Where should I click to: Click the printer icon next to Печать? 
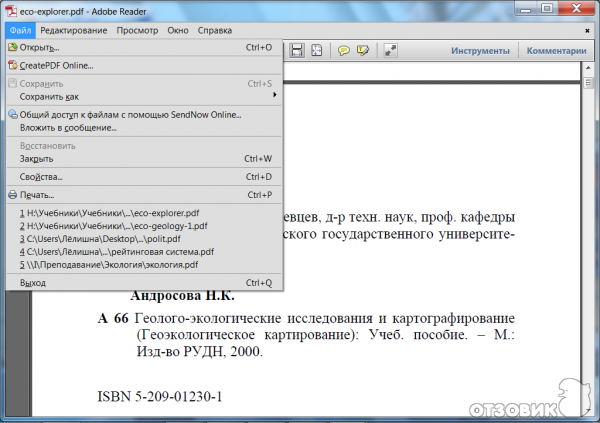click(12, 194)
